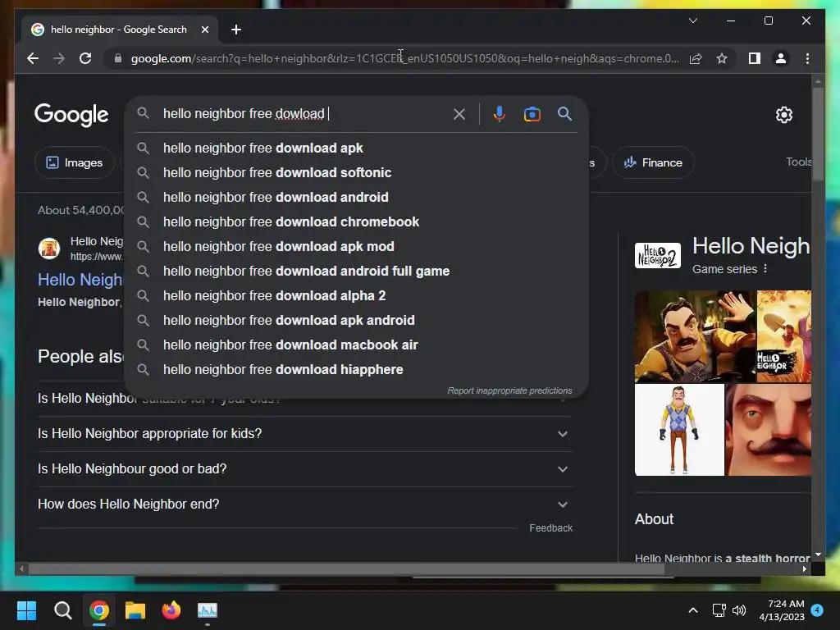Choose suggestion 'free download apk'
This screenshot has height=630, width=840.
click(356, 148)
